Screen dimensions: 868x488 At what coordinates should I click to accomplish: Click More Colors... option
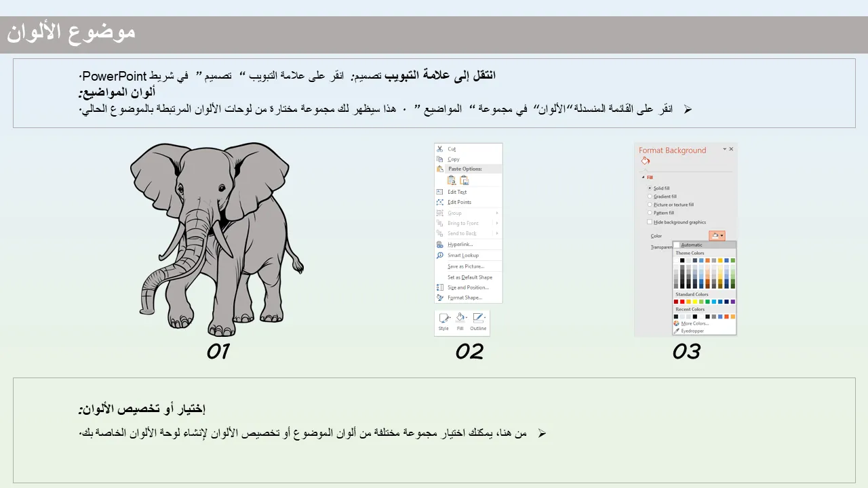pyautogui.click(x=694, y=323)
